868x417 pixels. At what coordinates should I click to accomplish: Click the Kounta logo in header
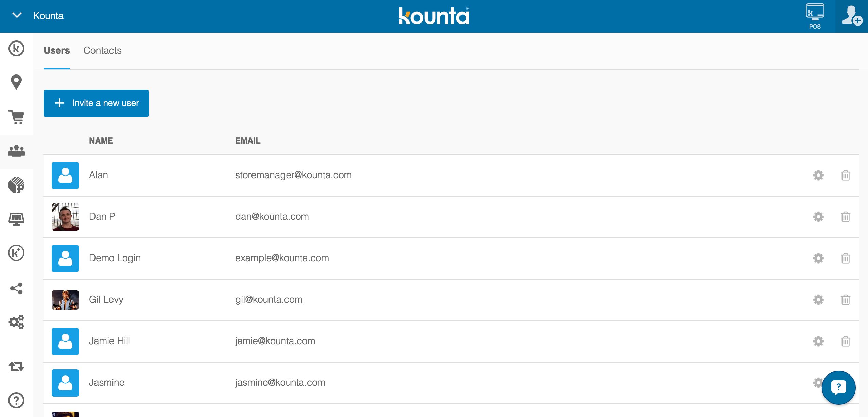click(434, 16)
